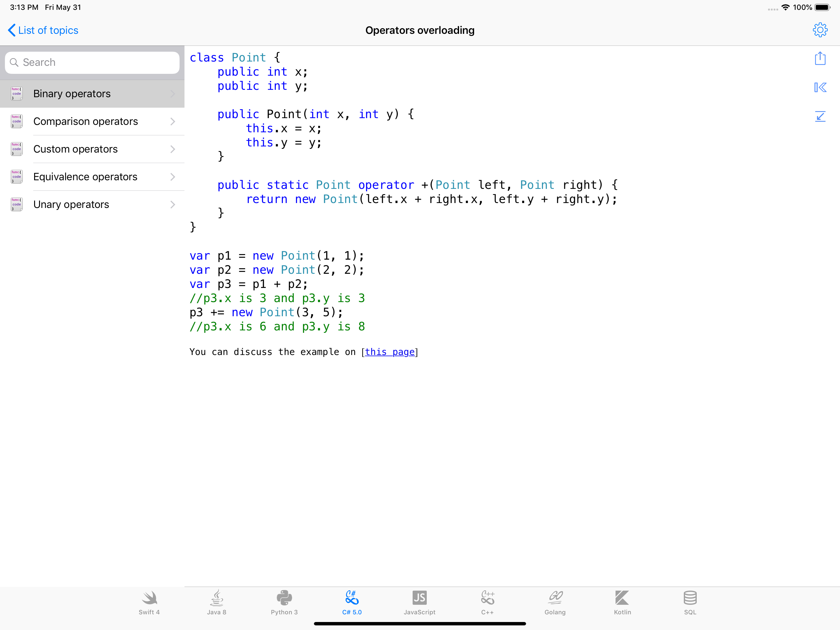Click the Search field
This screenshot has width=840, height=630.
(x=92, y=62)
